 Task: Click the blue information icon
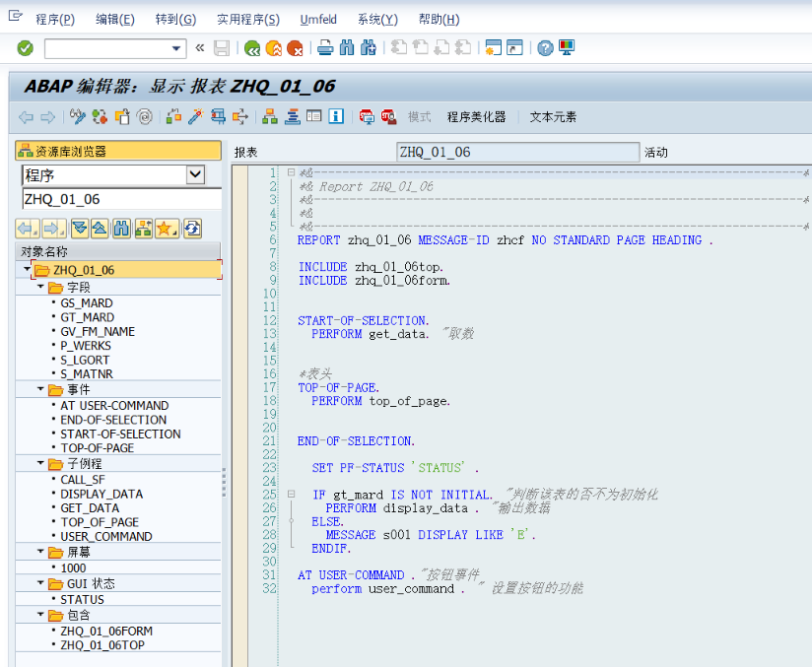click(336, 116)
